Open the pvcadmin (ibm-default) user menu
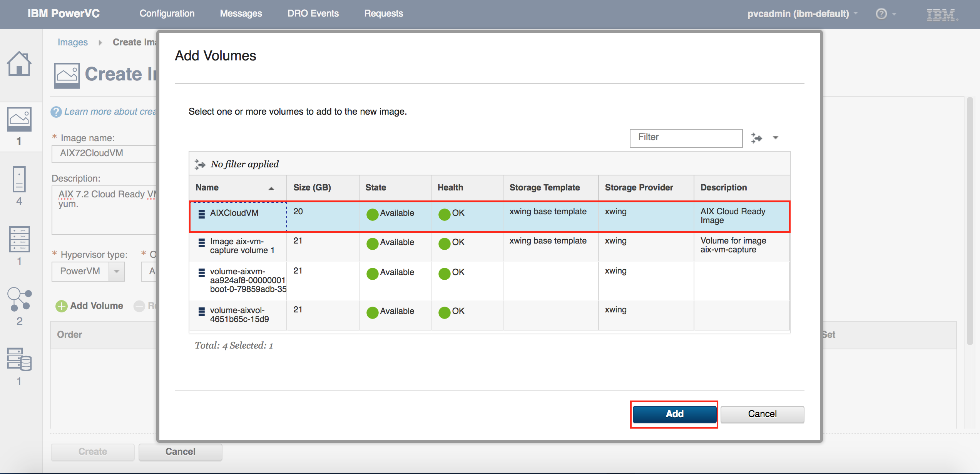980x474 pixels. (x=802, y=14)
